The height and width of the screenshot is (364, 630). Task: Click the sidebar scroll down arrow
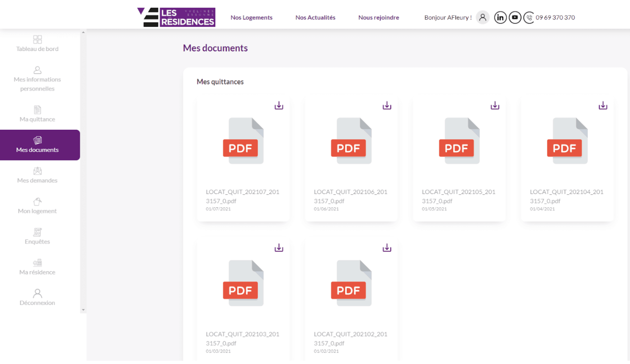coord(83,310)
